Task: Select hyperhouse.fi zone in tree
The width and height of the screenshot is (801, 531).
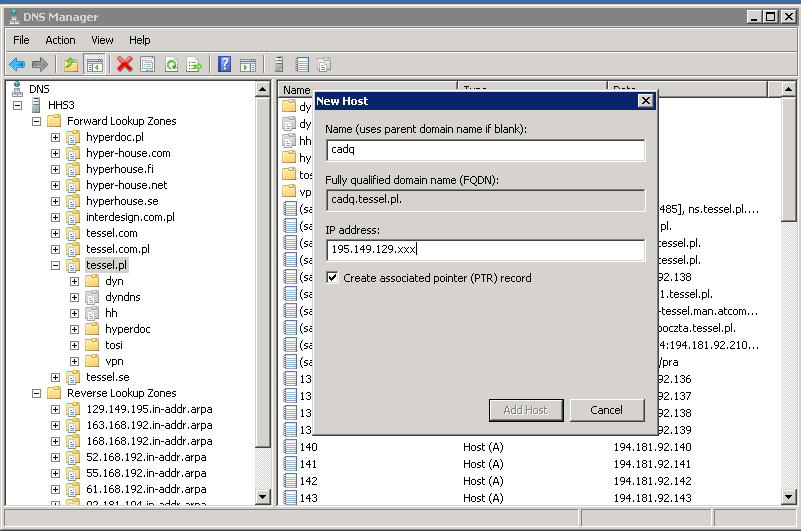Action: [x=120, y=169]
